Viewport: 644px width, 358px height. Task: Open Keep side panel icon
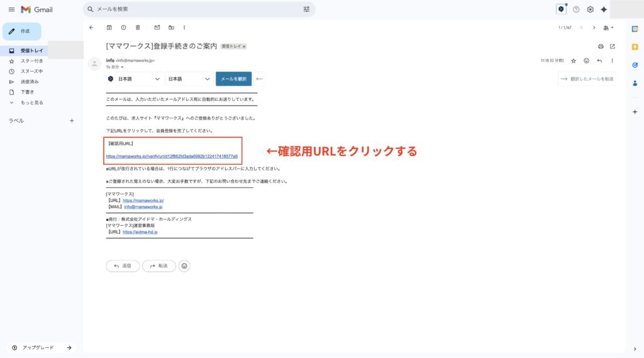point(635,47)
